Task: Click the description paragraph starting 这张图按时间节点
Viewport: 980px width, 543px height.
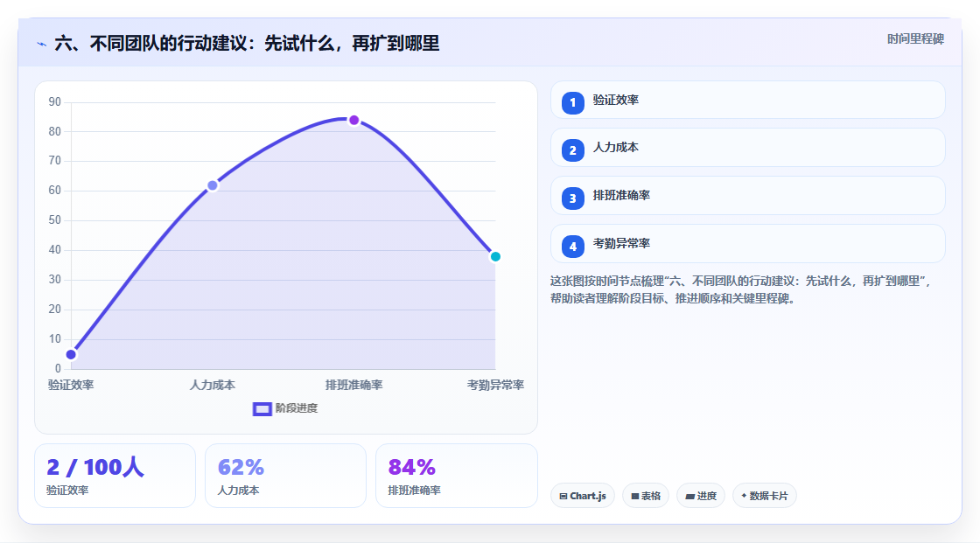Action: click(740, 289)
